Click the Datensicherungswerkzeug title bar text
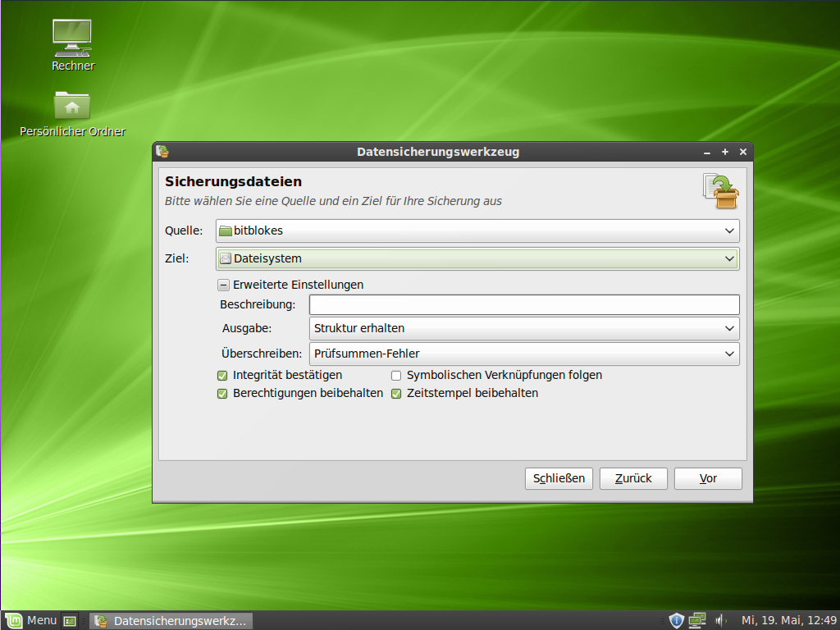The width and height of the screenshot is (840, 630). tap(438, 152)
